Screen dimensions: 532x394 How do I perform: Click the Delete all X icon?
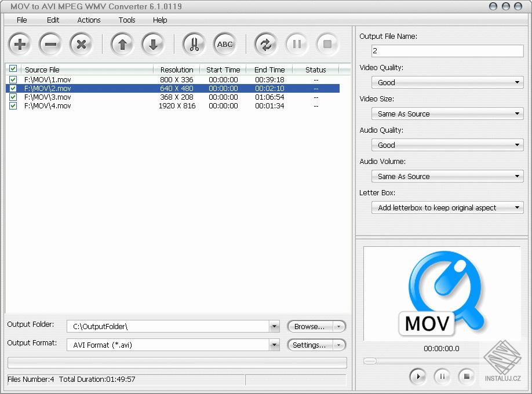click(x=80, y=43)
